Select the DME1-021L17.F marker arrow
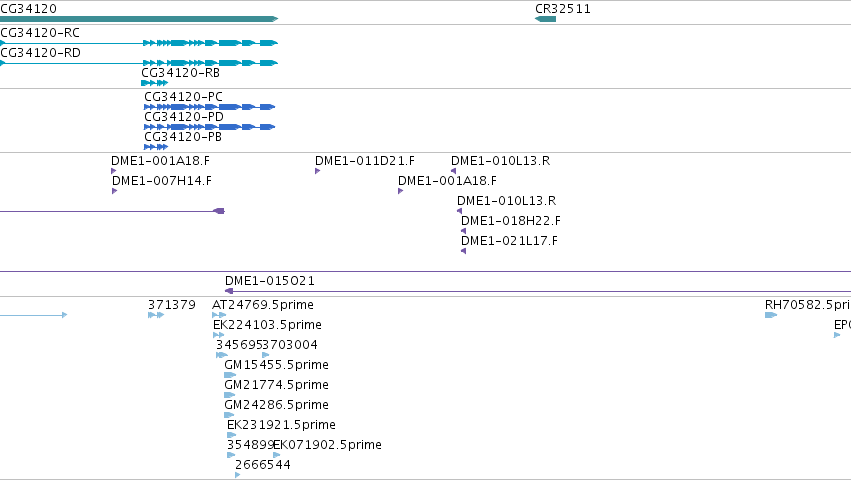 (x=463, y=251)
